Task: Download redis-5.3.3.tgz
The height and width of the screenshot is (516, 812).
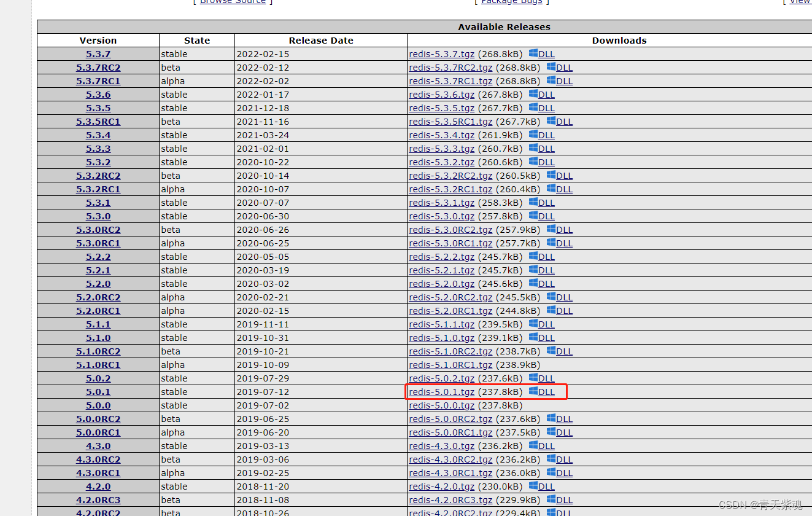Action: click(442, 149)
